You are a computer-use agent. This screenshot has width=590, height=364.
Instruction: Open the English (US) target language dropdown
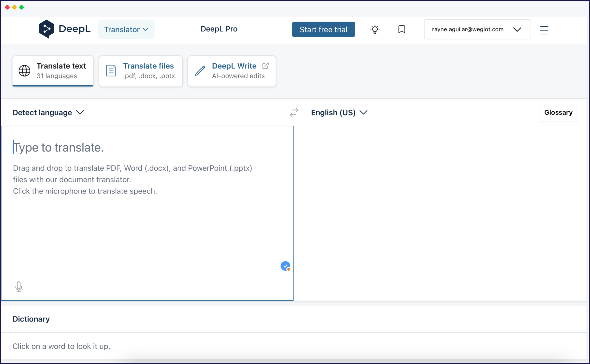point(339,112)
